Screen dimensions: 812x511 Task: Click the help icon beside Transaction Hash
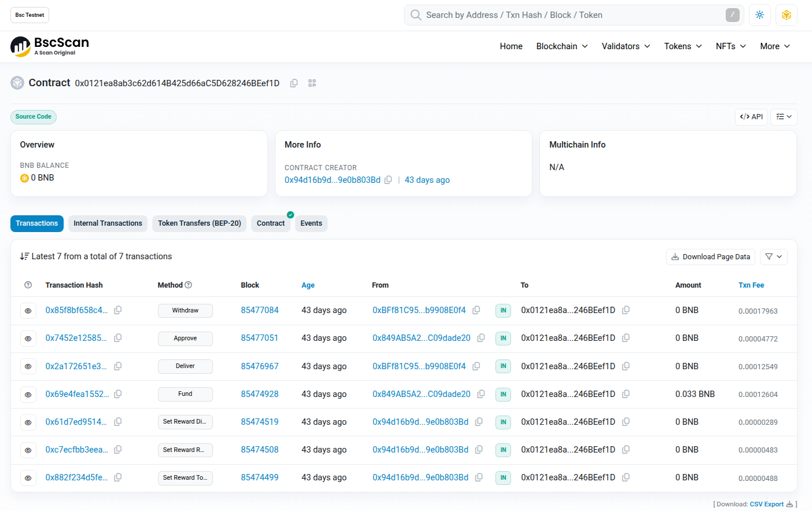point(28,285)
